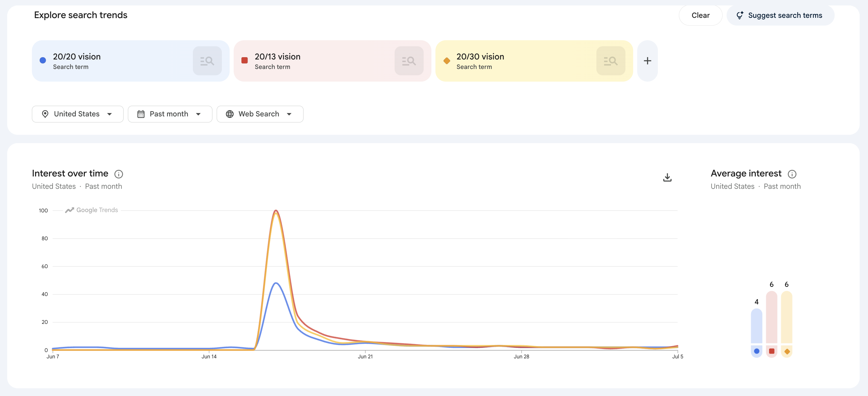Click the 60 value on the y-axis
Image resolution: width=868 pixels, height=396 pixels.
pos(45,267)
